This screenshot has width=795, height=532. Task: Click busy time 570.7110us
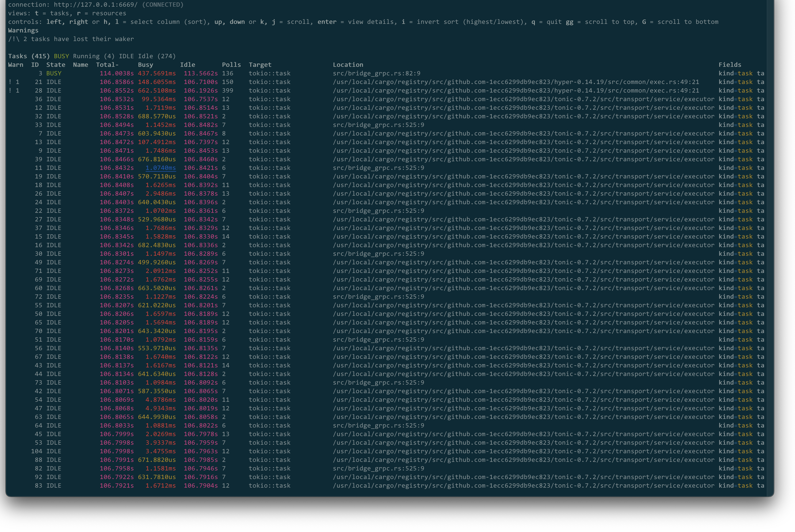coord(157,177)
